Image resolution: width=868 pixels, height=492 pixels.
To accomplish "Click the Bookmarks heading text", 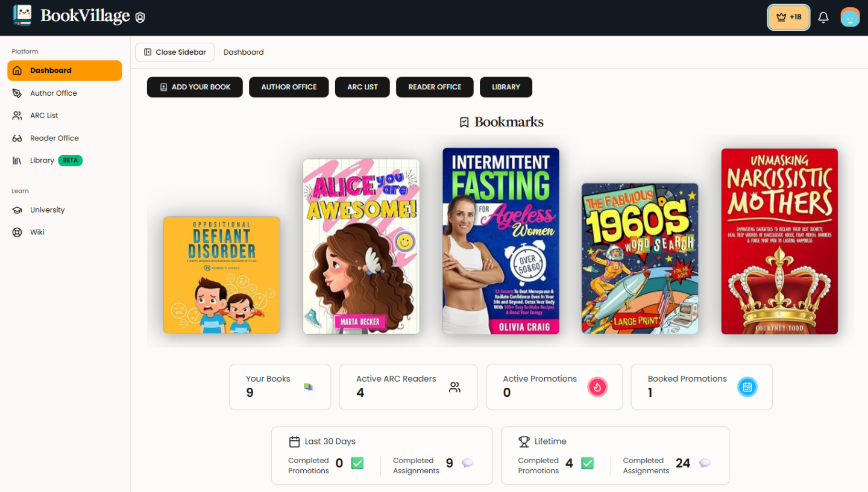I will (509, 122).
